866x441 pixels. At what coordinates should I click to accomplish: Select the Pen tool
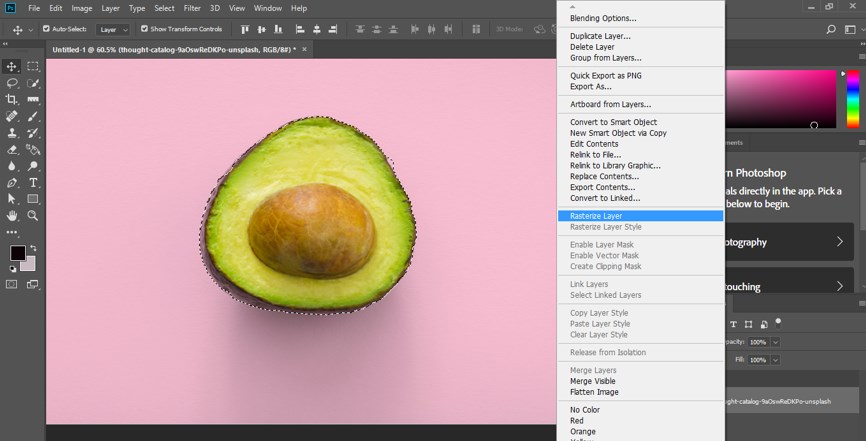[x=11, y=182]
